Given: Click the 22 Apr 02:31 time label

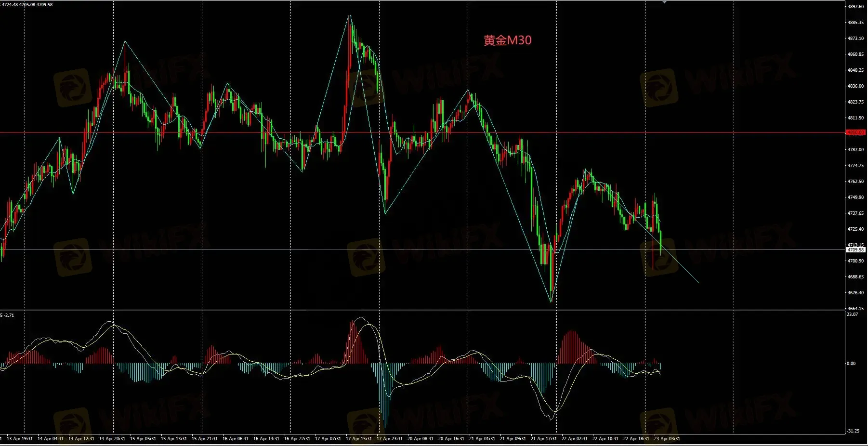Looking at the screenshot, I should pyautogui.click(x=575, y=439).
